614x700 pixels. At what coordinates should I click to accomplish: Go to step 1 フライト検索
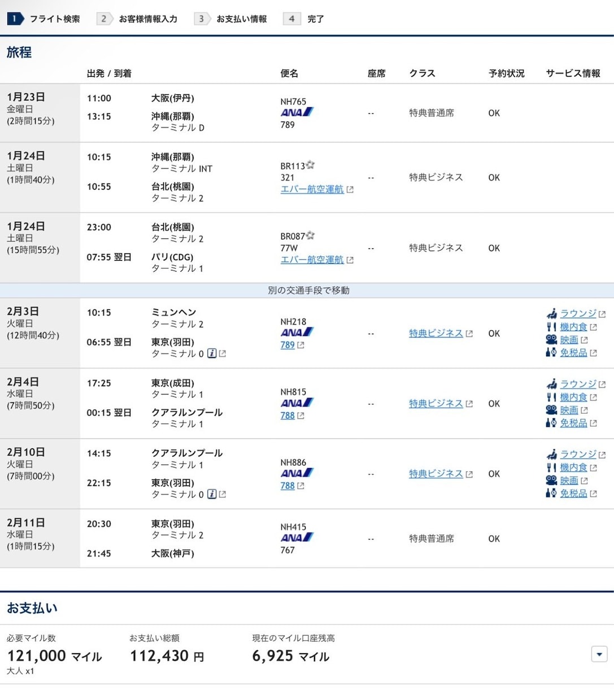(43, 19)
